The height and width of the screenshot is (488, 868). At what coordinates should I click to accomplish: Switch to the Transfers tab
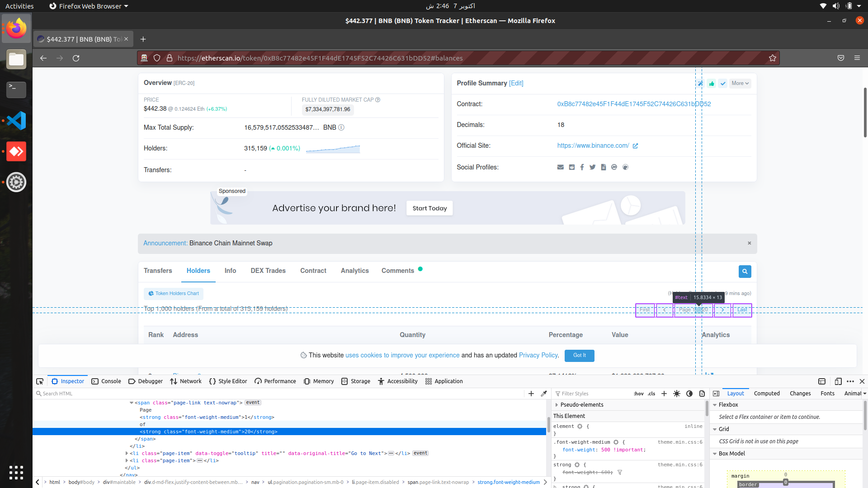click(x=158, y=271)
